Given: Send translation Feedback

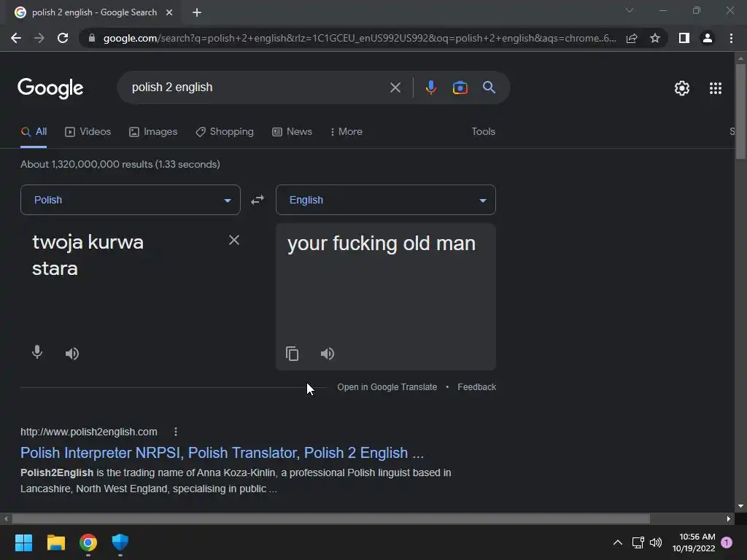Looking at the screenshot, I should (477, 387).
